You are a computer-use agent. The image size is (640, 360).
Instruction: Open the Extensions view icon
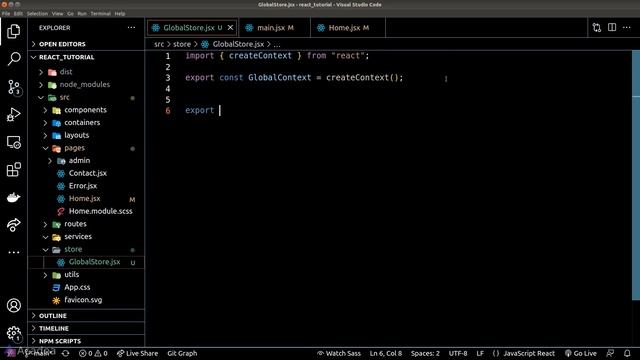13,170
